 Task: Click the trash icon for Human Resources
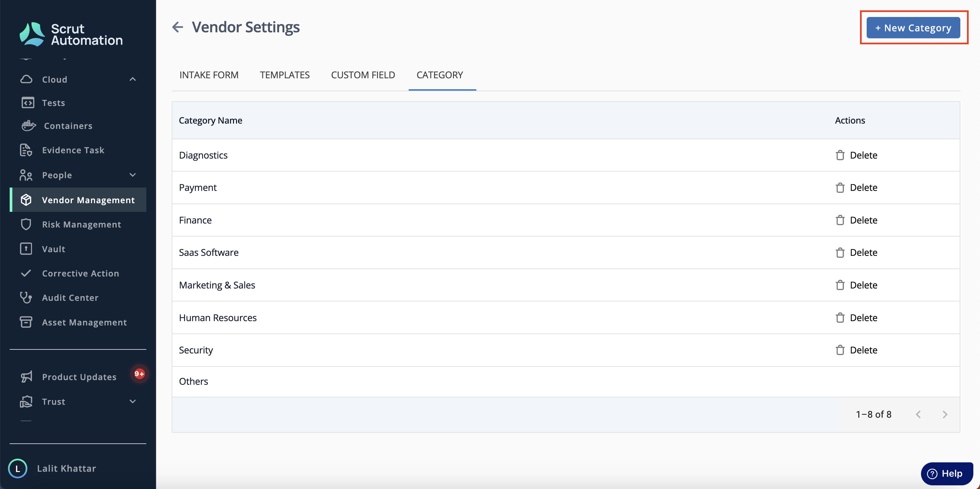pos(840,317)
